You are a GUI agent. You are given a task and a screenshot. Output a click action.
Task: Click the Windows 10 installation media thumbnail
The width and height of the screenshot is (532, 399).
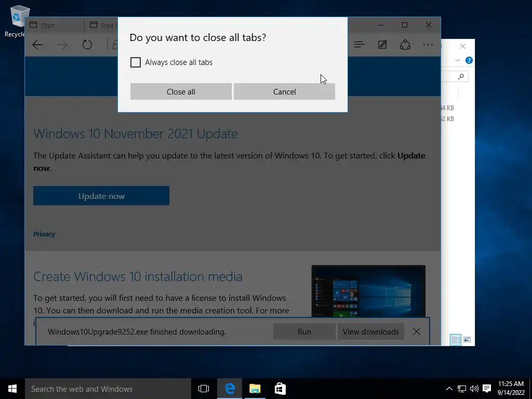coord(368,291)
